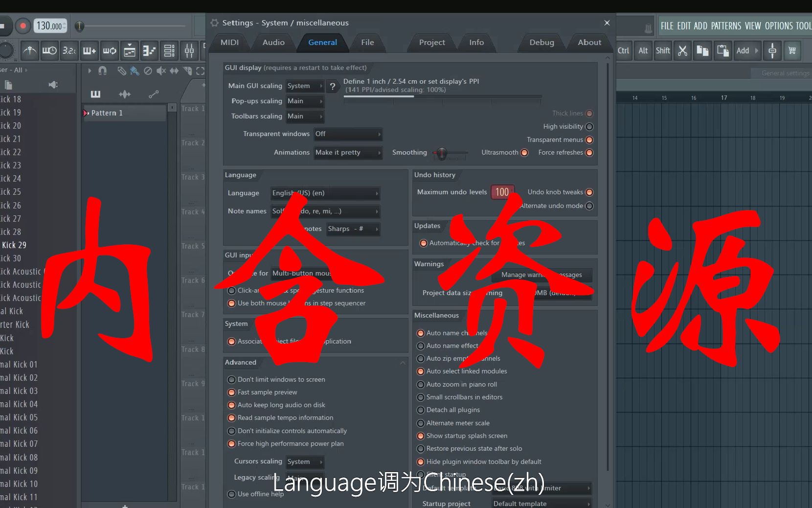Viewport: 812px width, 508px height.
Task: Open the snap magnet options
Action: click(x=103, y=71)
